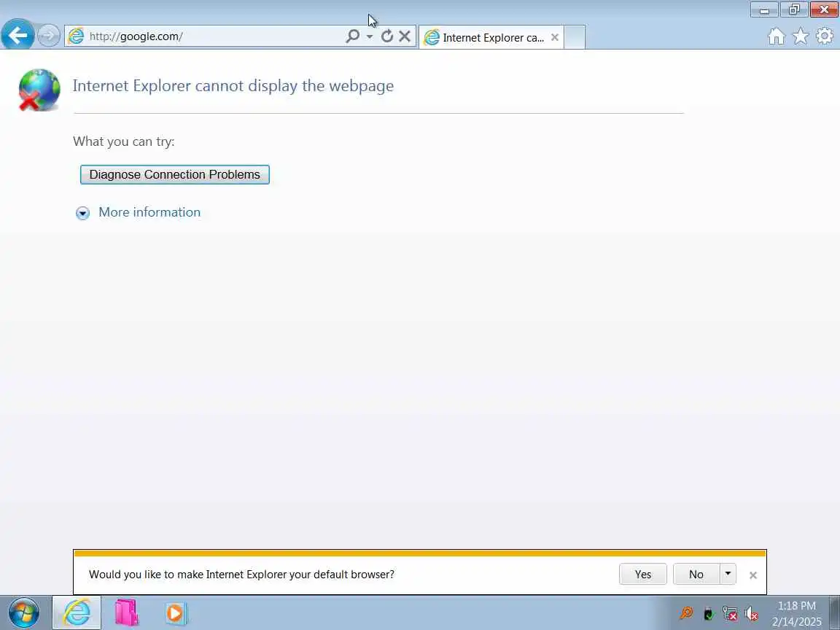The image size is (840, 630).
Task: Open the Tools gear menu
Action: tap(825, 36)
